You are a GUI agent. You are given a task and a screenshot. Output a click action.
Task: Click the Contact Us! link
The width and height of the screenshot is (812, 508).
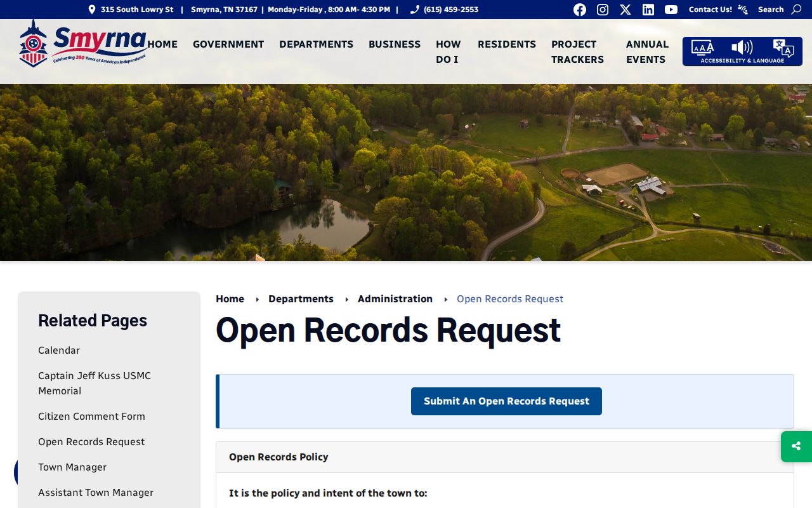(x=710, y=10)
